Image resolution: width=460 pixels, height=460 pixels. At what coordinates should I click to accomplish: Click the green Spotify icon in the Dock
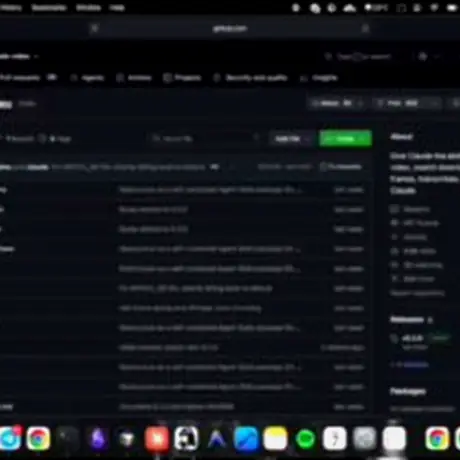tap(305, 438)
